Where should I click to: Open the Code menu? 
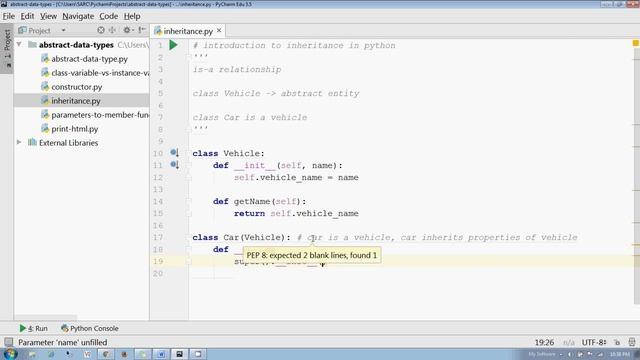(x=109, y=16)
